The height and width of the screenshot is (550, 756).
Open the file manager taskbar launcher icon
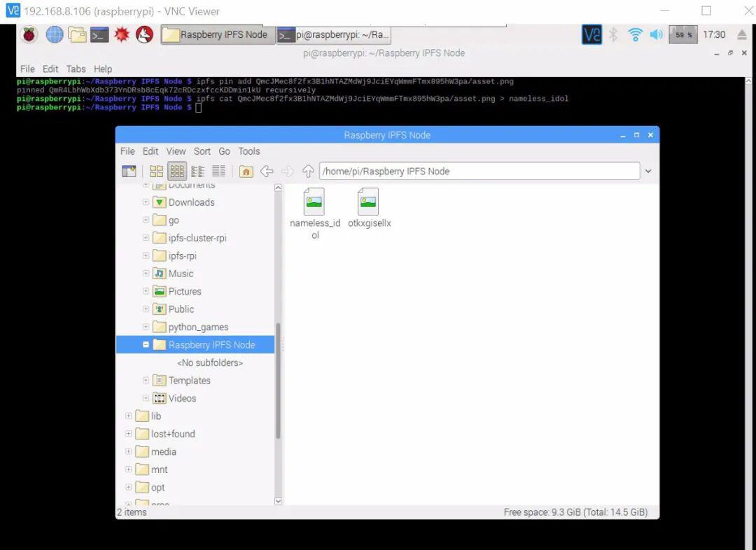(x=77, y=35)
